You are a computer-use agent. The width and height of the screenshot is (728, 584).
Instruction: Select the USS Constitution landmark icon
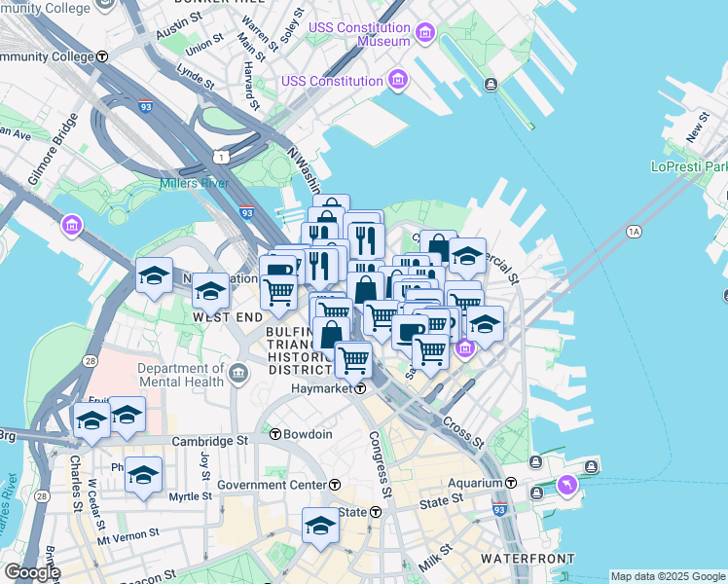[x=397, y=80]
